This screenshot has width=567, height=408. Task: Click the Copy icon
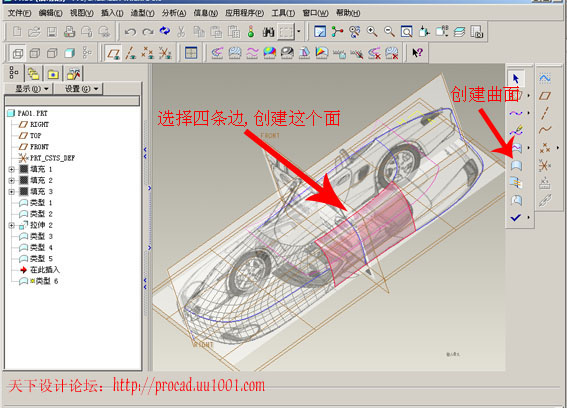click(199, 32)
